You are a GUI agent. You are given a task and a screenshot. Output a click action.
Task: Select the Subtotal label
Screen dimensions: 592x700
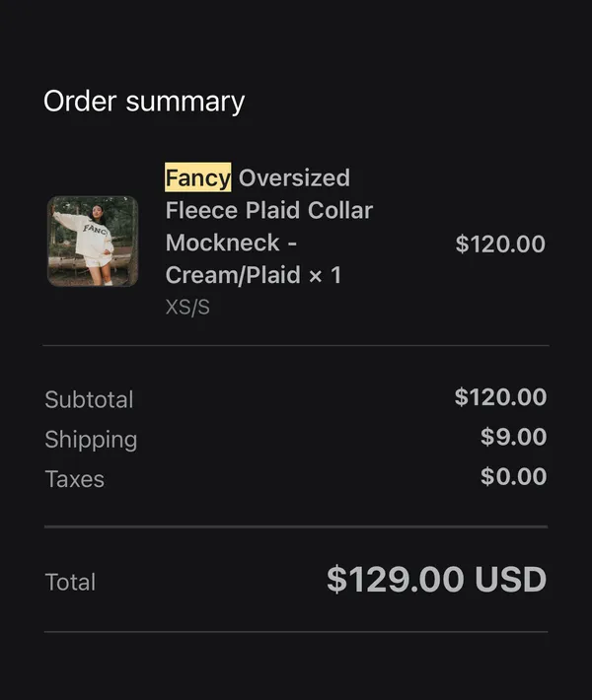tap(89, 399)
